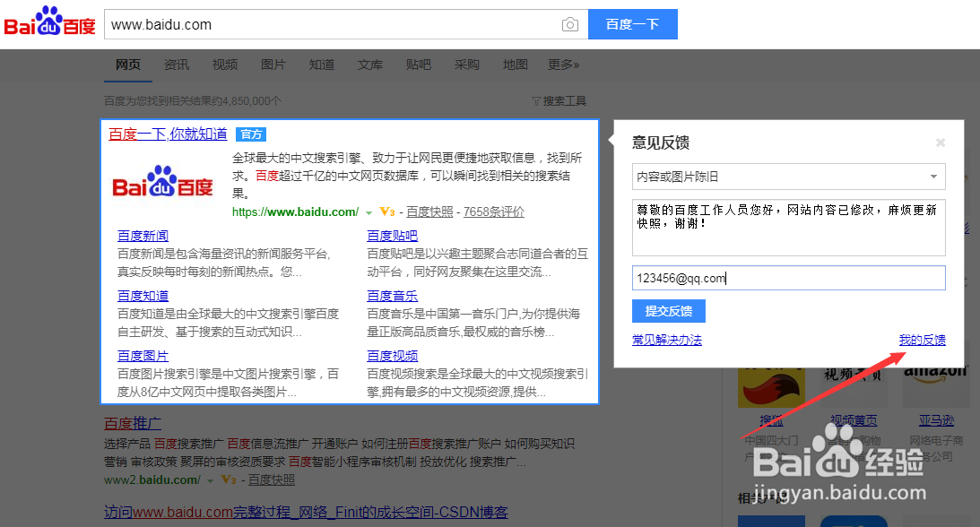This screenshot has width=980, height=527.
Task: Switch to the 视频 tab
Action: (225, 65)
